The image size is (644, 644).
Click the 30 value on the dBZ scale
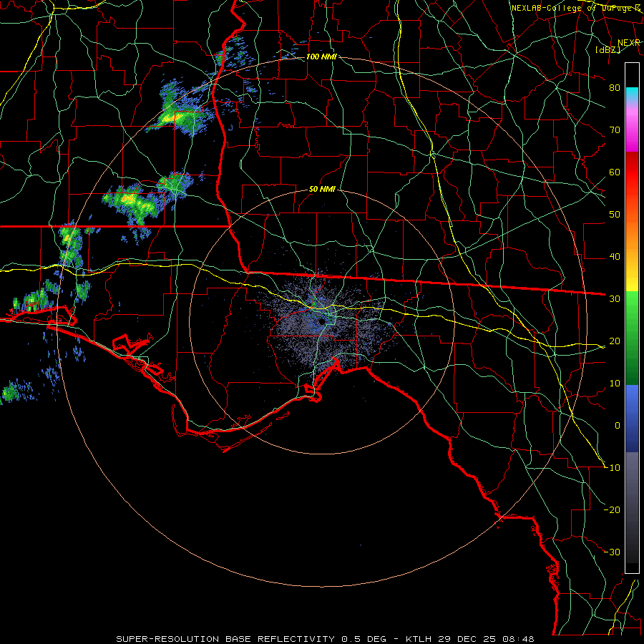615,299
